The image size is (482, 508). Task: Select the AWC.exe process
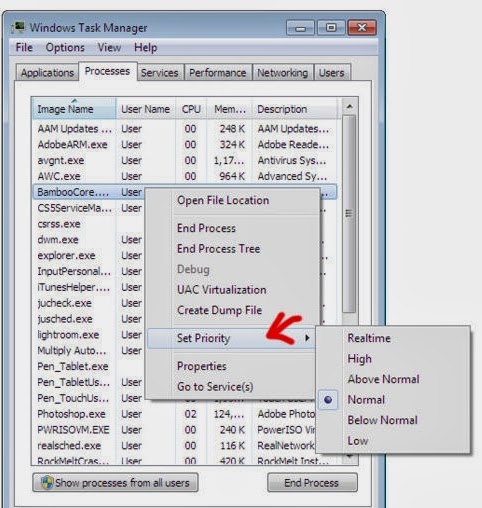click(185, 176)
